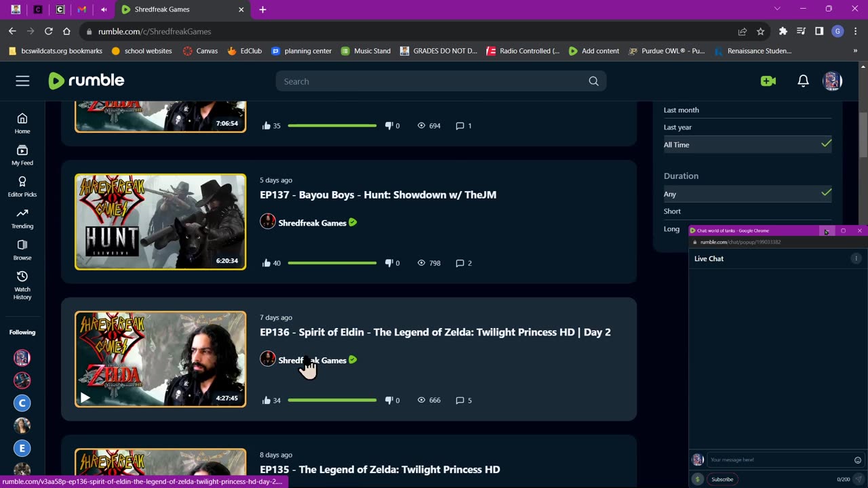868x488 pixels.
Task: Go to Home in sidebar
Action: pyautogui.click(x=22, y=123)
